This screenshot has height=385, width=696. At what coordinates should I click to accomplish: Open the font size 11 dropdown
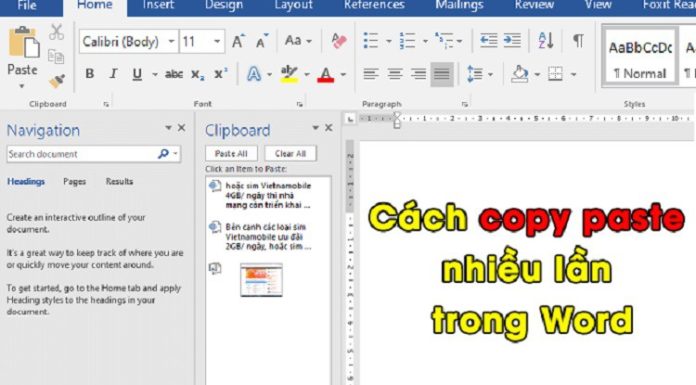point(217,42)
